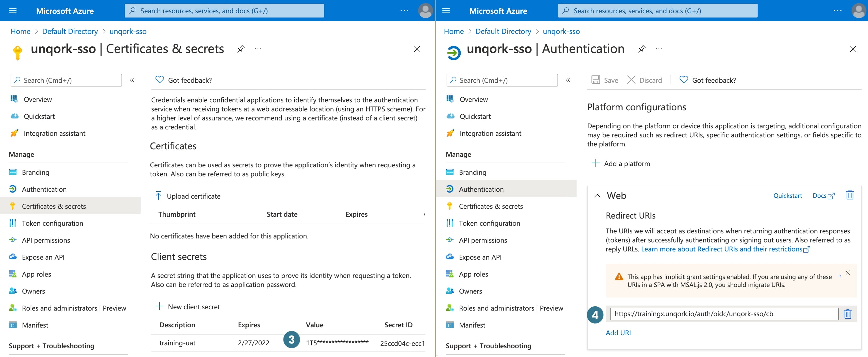Open more options ellipsis in left header bar
868x357 pixels.
click(404, 11)
